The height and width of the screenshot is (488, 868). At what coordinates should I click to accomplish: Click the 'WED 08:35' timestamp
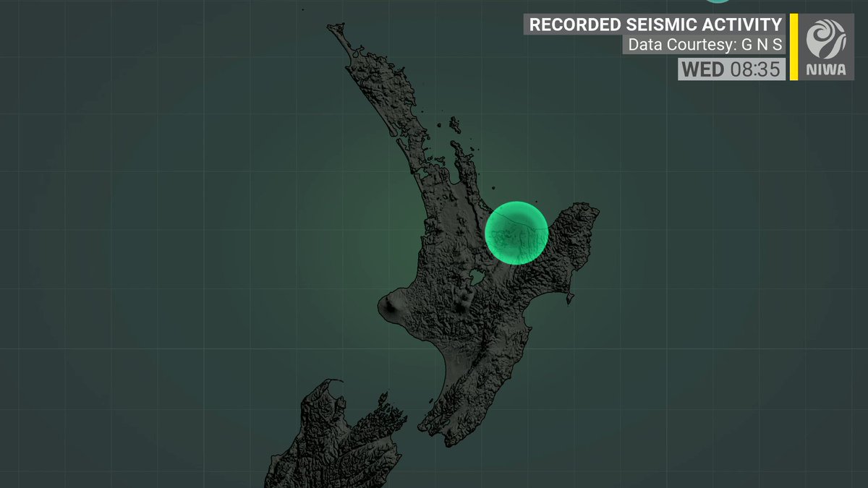tap(731, 69)
